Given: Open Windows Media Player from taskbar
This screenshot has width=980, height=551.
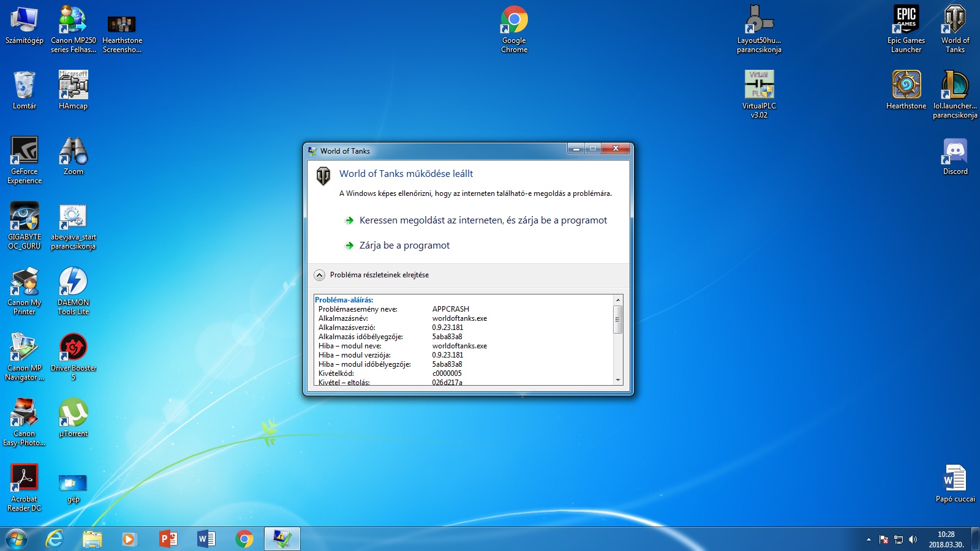Looking at the screenshot, I should tap(129, 539).
